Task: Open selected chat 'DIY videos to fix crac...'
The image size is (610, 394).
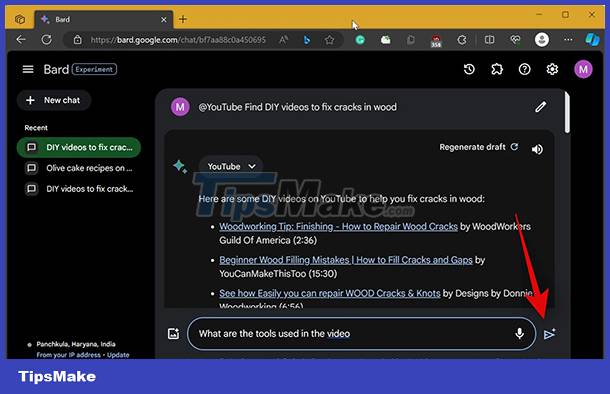Action: tap(79, 147)
